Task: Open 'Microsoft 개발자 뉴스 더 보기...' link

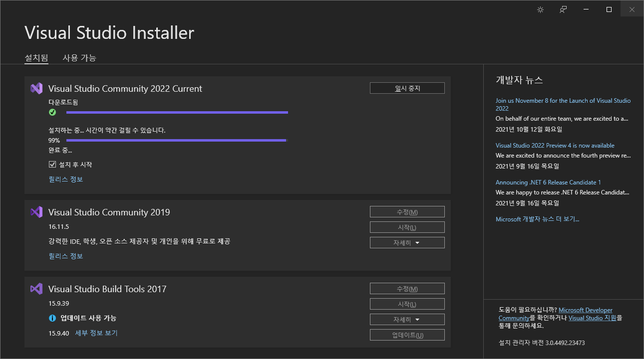Action: point(537,219)
